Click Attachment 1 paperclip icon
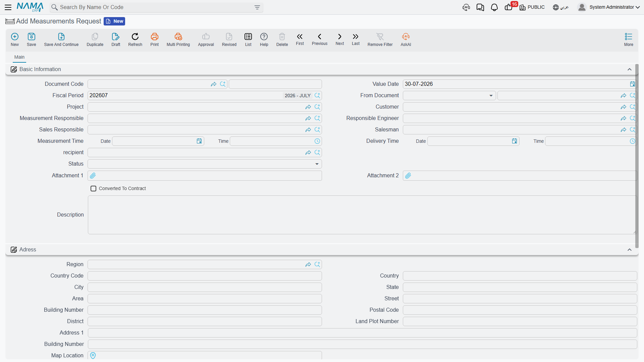The width and height of the screenshot is (644, 362). point(93,176)
